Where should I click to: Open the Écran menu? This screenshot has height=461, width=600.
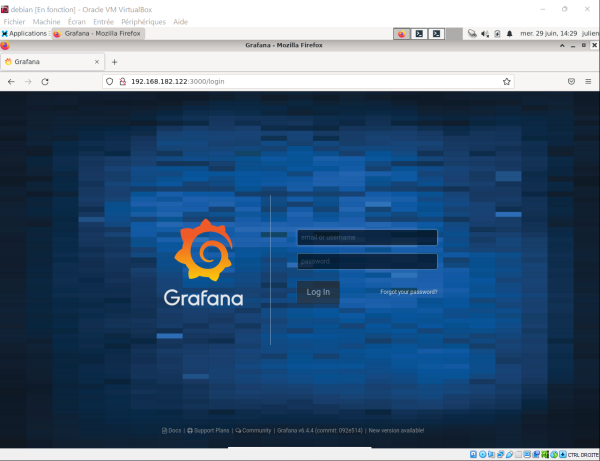77,22
